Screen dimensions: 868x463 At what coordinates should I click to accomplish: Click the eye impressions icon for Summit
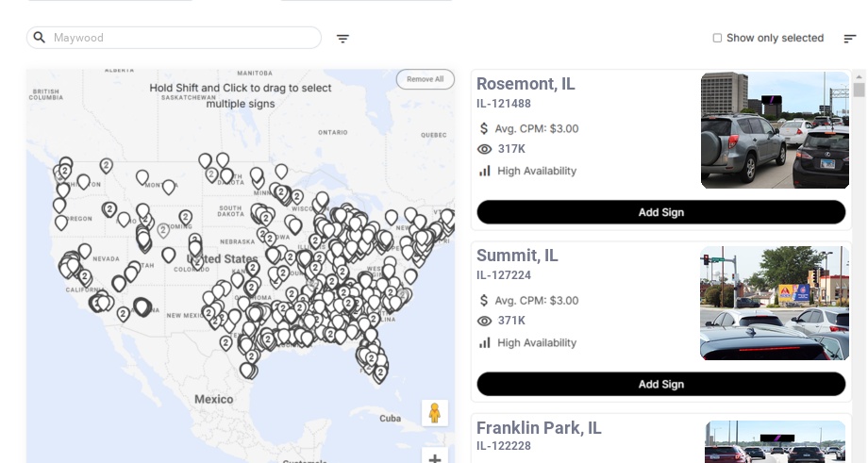coord(485,321)
